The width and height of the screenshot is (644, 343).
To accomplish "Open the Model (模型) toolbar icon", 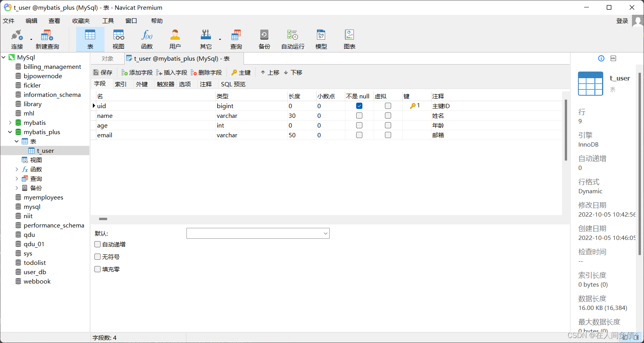I will (x=321, y=39).
